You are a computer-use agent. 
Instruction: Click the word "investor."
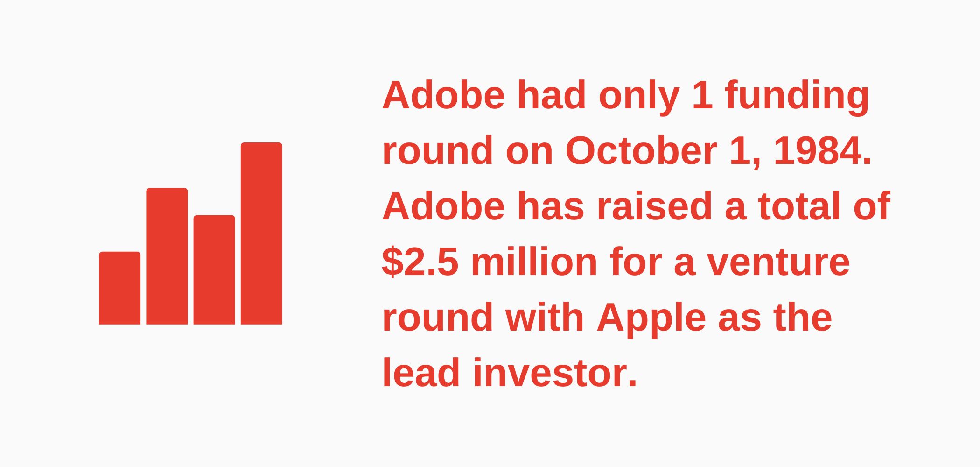pyautogui.click(x=555, y=373)
